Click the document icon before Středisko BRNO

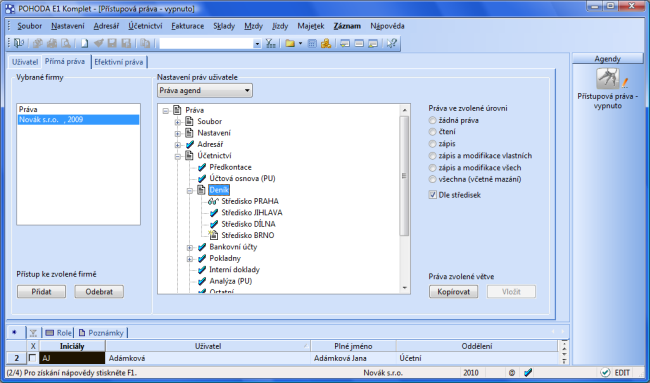[213, 235]
